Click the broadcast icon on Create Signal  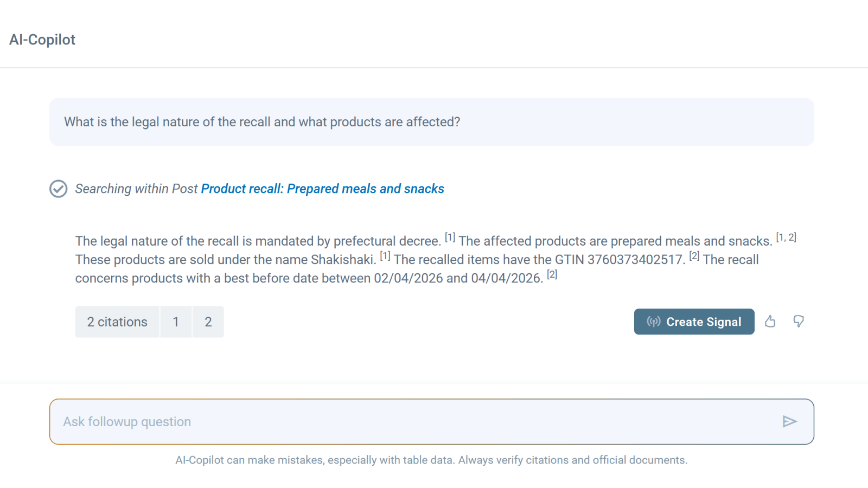click(653, 322)
